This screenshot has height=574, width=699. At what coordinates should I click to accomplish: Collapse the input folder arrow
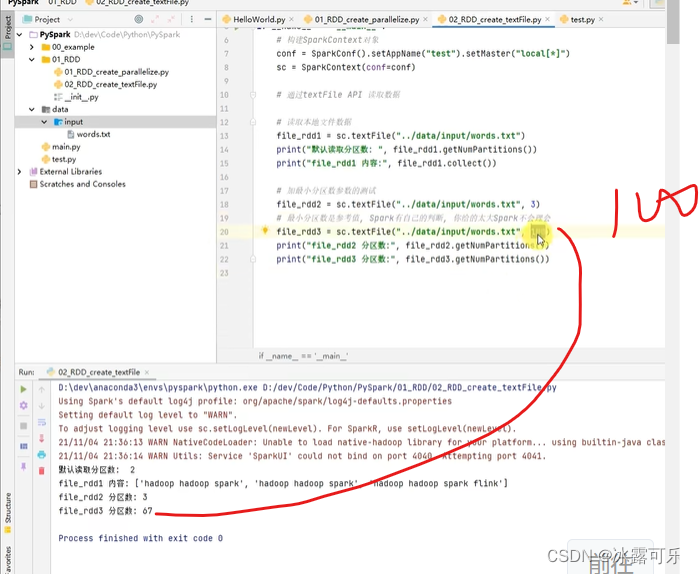pos(44,122)
